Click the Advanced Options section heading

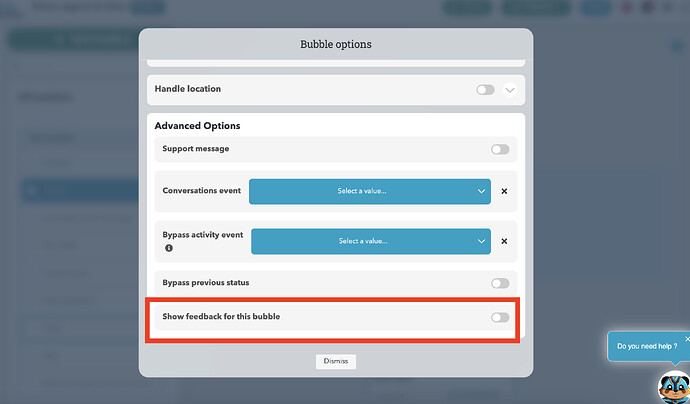pos(197,126)
